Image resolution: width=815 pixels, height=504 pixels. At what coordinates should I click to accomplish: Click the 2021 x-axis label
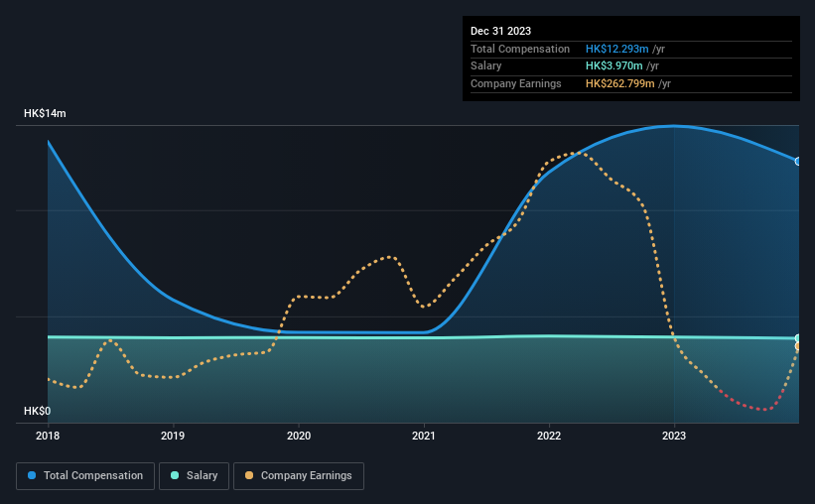[424, 436]
